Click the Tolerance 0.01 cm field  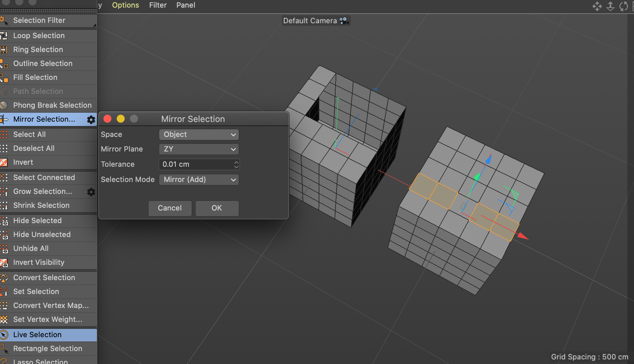[196, 164]
